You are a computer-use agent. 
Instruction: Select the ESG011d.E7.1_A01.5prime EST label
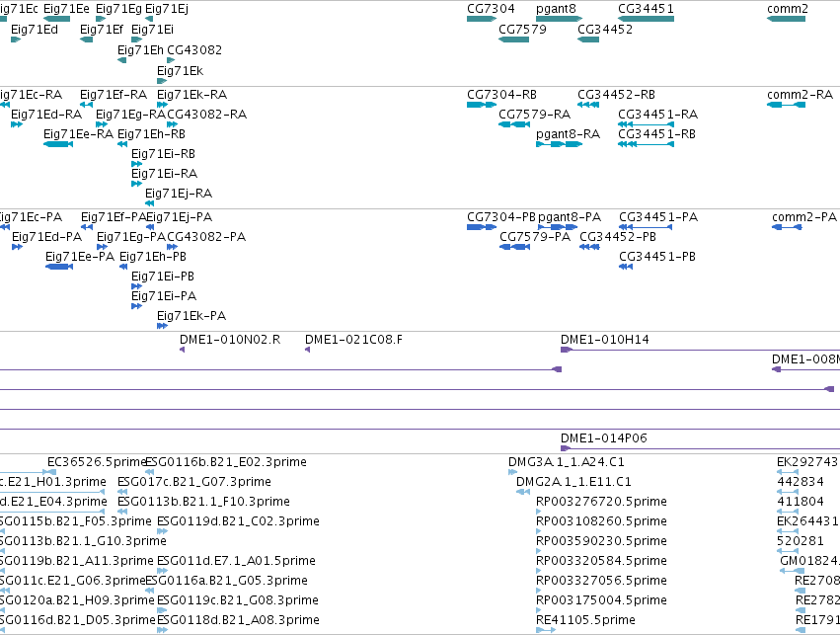(236, 561)
